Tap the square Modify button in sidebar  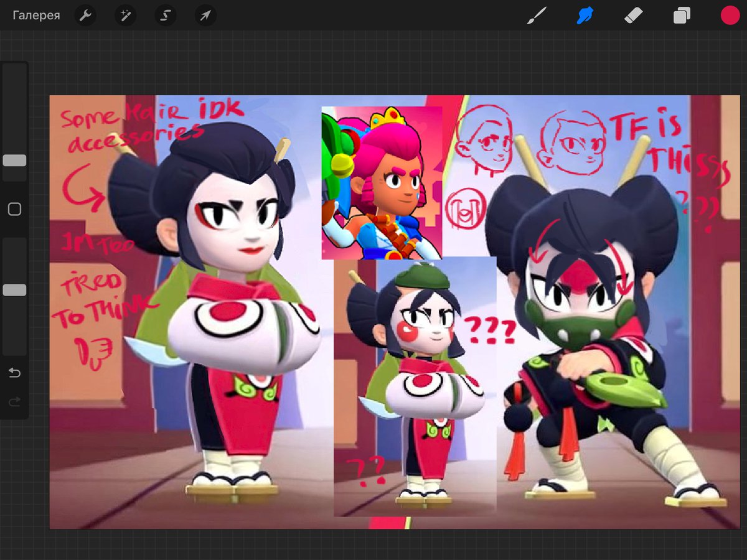[14, 210]
